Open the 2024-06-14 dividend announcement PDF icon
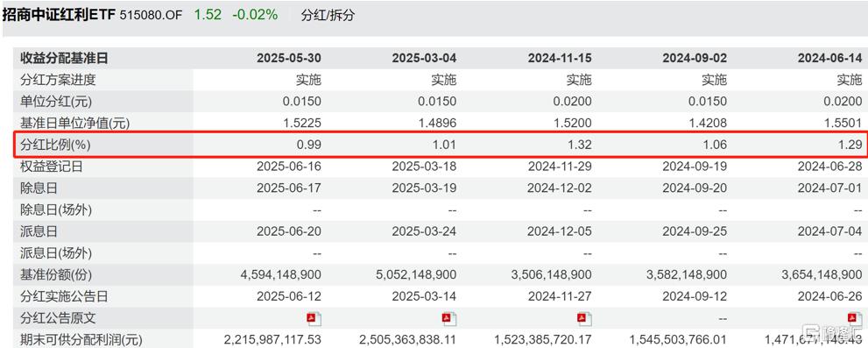Image resolution: width=868 pixels, height=348 pixels. [855, 318]
